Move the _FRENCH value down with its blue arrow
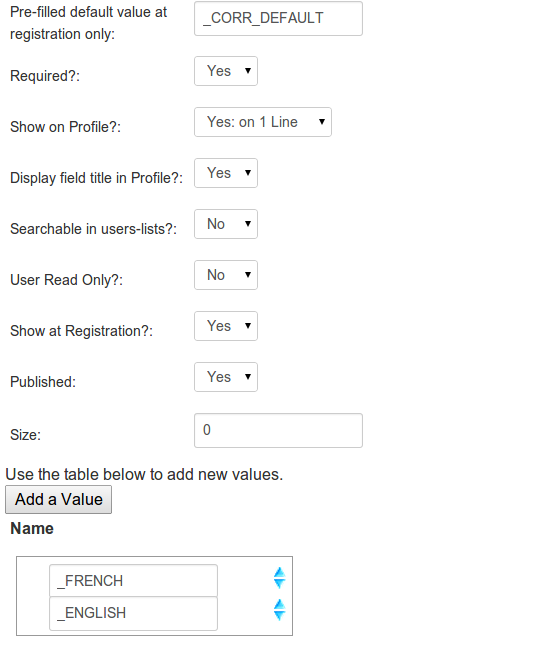Screen dimensions: 538x650 pyautogui.click(x=279, y=583)
